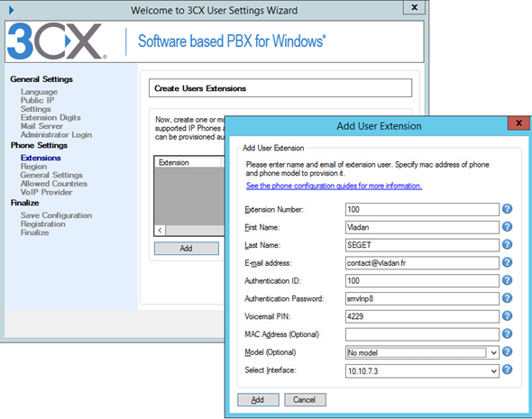Click the 3CX logo in the banner
532x419 pixels.
56,41
